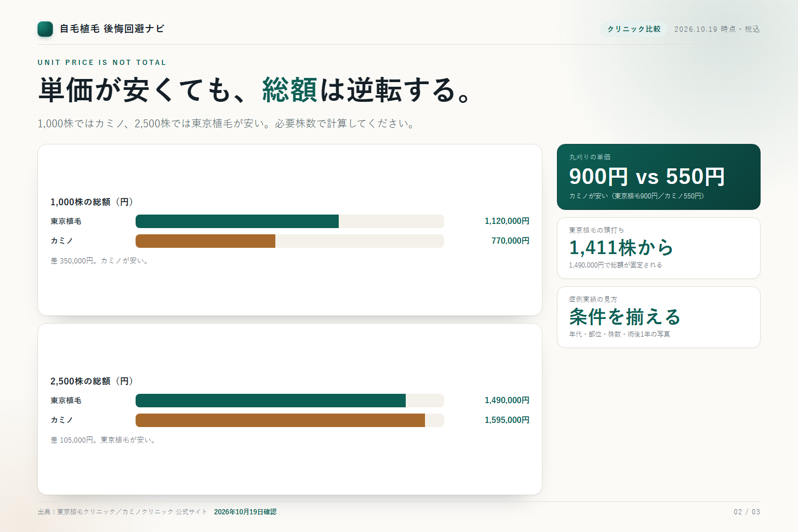Viewport: 798px width, 532px height.
Task: Click the カミノ brown bar in 1,000株 chart
Action: tap(205, 241)
